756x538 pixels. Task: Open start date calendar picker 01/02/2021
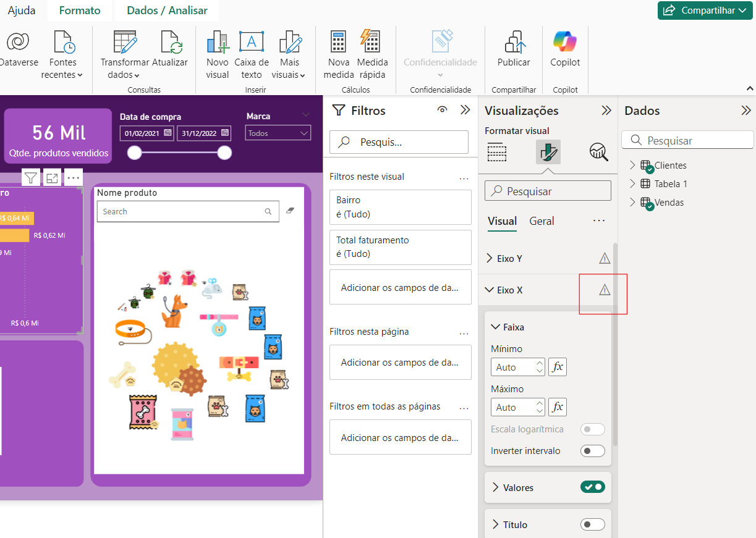(x=168, y=133)
